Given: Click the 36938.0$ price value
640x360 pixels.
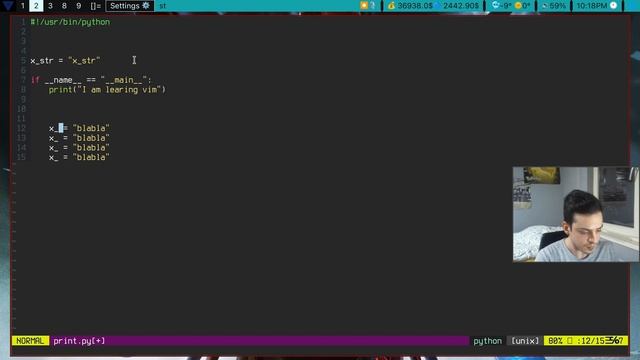Looking at the screenshot, I should (x=415, y=6).
